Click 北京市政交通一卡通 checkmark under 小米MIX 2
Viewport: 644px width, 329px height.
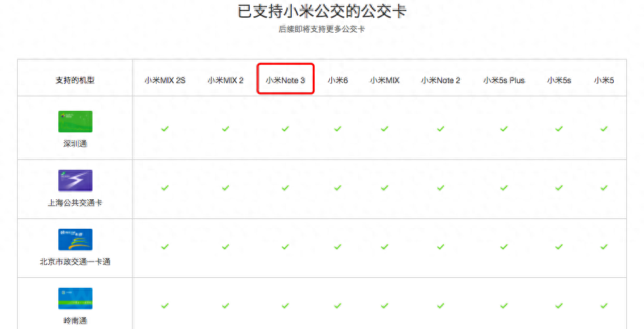point(226,247)
